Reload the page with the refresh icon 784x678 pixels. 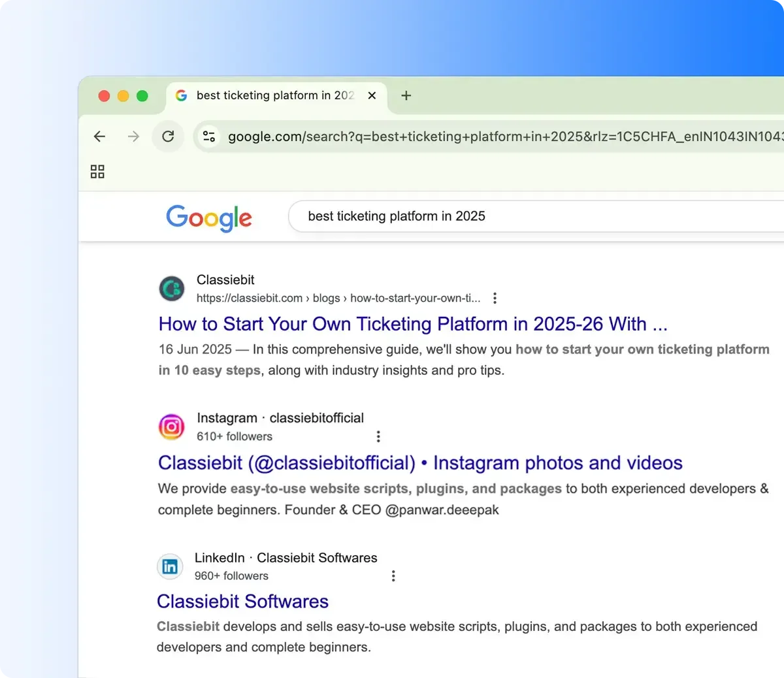168,137
